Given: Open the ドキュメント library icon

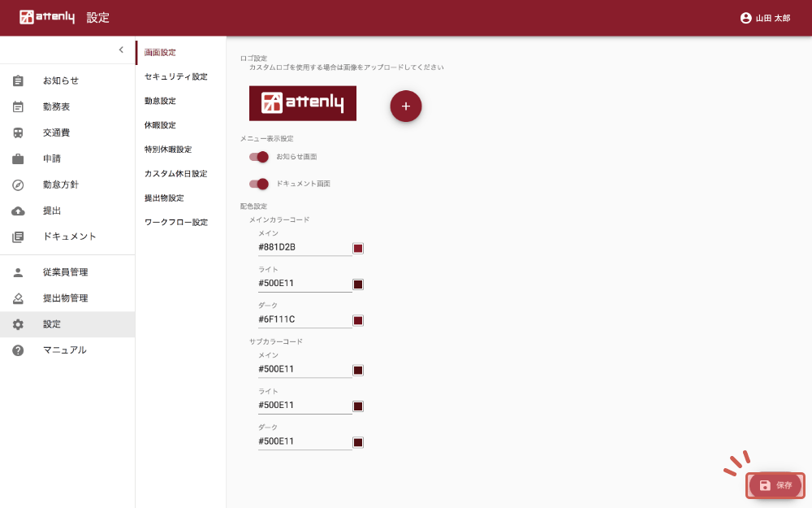Looking at the screenshot, I should pos(18,237).
